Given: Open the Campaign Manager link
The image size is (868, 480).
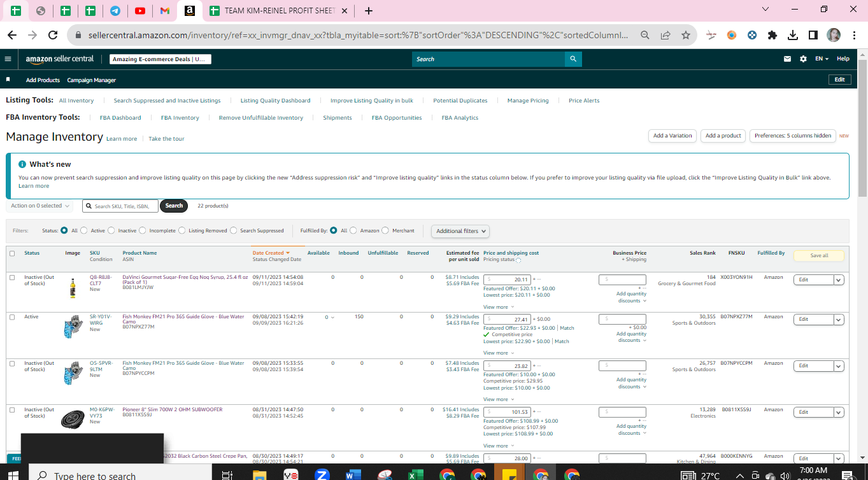Looking at the screenshot, I should pyautogui.click(x=92, y=80).
